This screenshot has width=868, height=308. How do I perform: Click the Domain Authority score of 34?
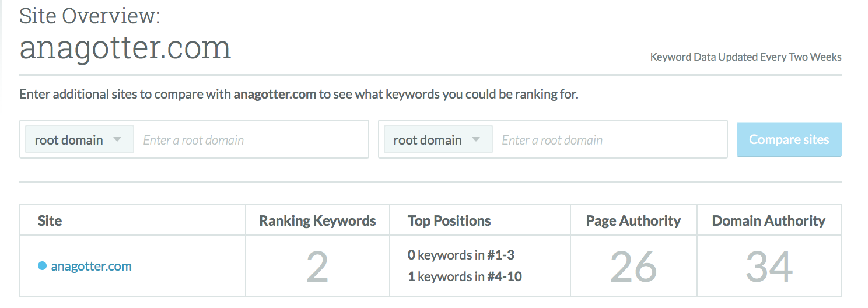tap(769, 267)
